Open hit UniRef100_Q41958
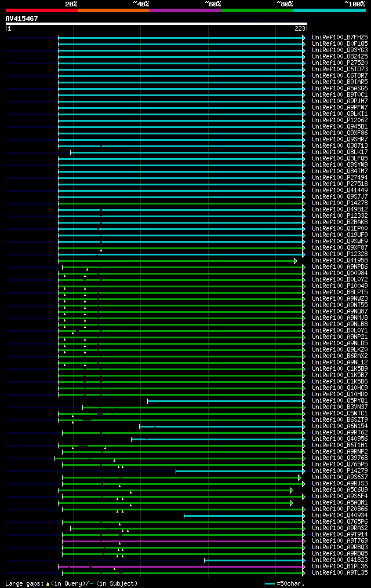371x588 pixels. click(x=340, y=261)
